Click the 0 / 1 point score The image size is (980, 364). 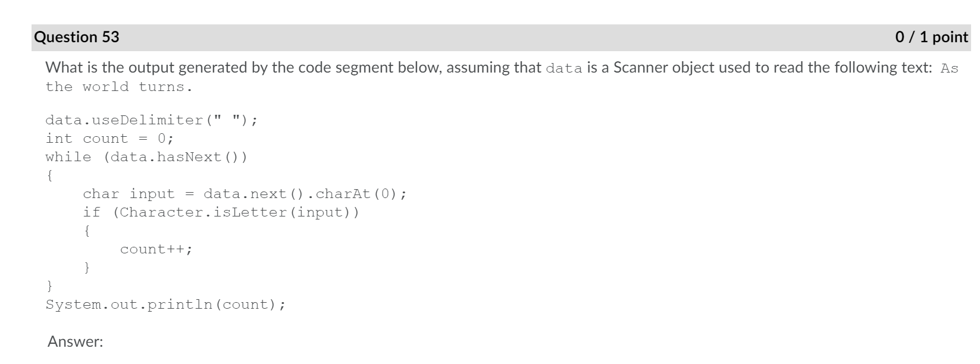pos(932,37)
